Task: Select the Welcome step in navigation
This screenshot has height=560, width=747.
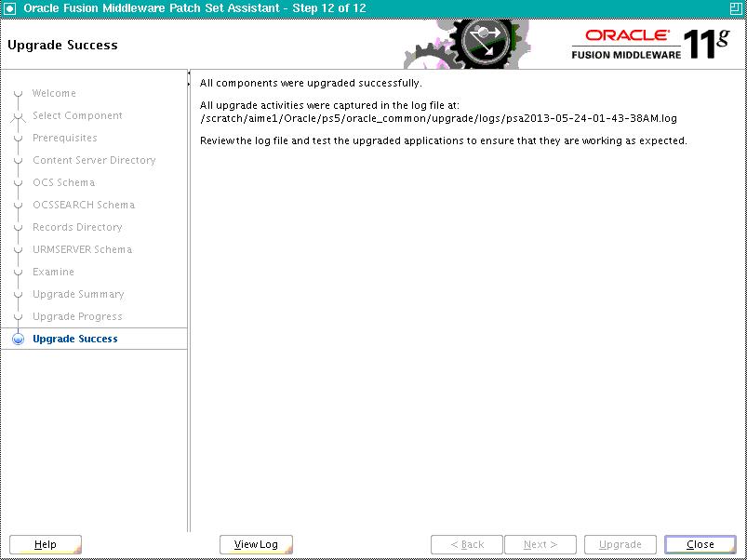Action: coord(54,93)
